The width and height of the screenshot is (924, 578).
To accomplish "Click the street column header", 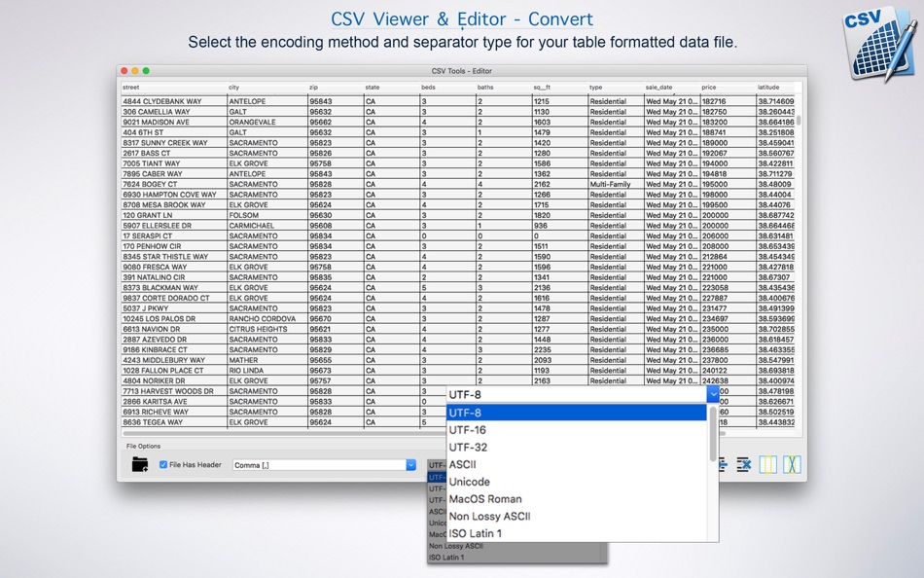I will 174,88.
